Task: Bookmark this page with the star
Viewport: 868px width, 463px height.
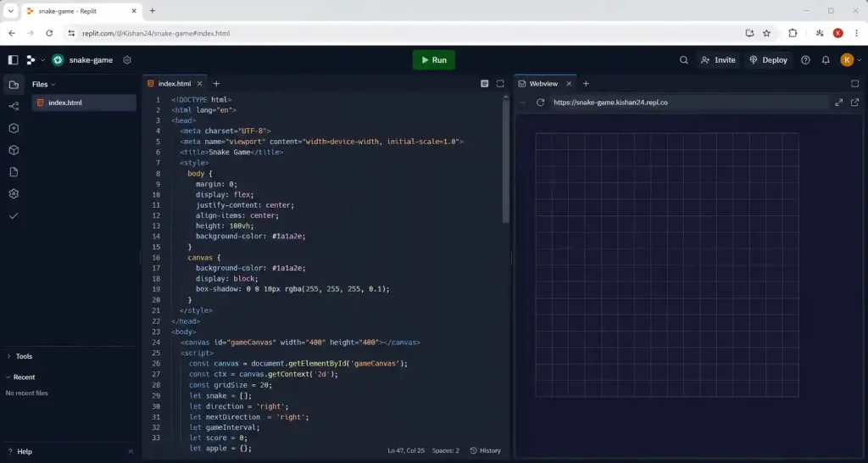Action: 766,33
